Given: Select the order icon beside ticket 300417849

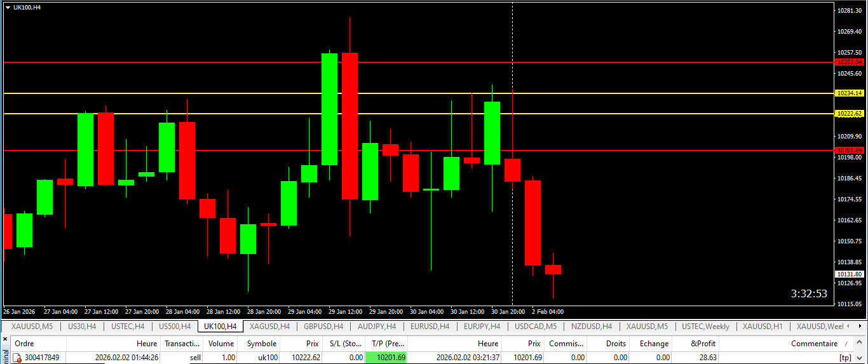Looking at the screenshot, I should (x=18, y=358).
